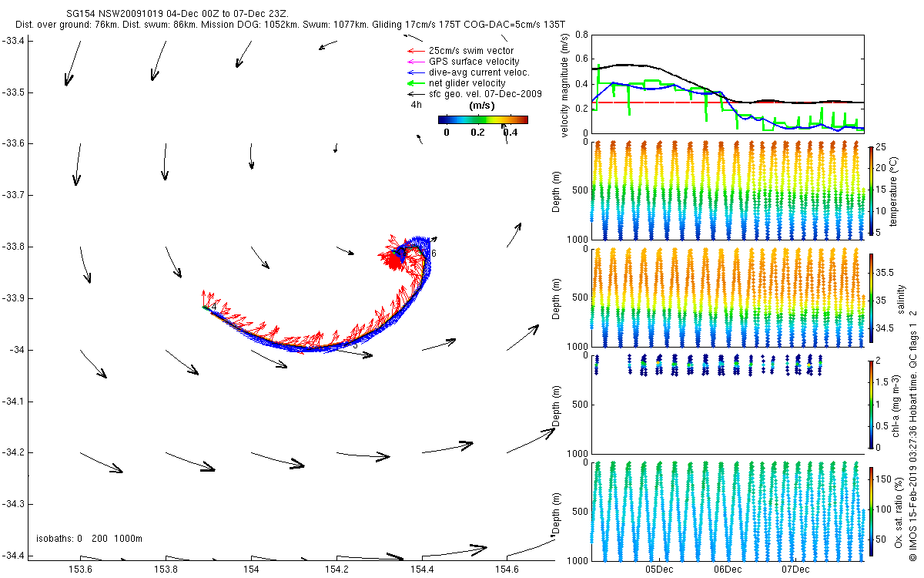
Task: Click the velocity (m/s) colorbar in the map
Action: 483,119
